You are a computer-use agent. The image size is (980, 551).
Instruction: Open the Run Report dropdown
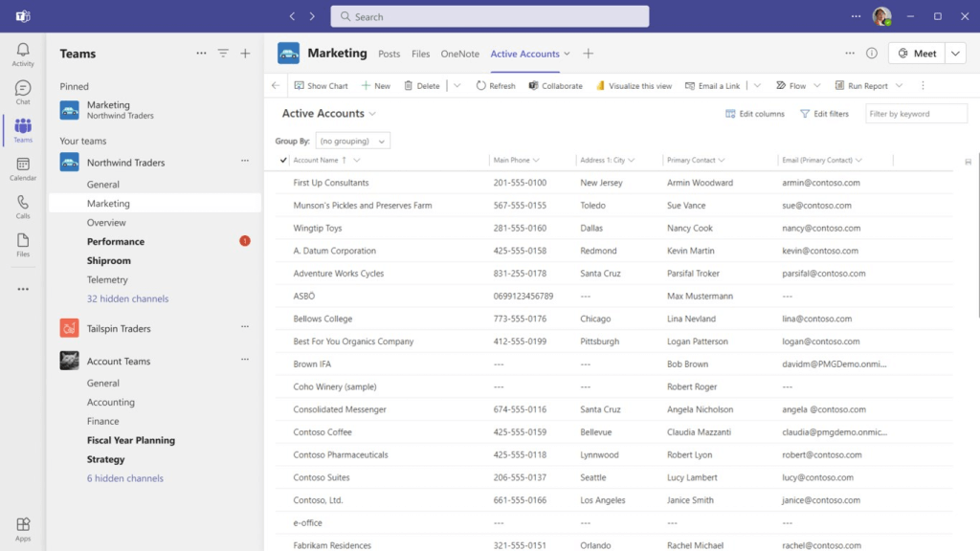pos(899,86)
